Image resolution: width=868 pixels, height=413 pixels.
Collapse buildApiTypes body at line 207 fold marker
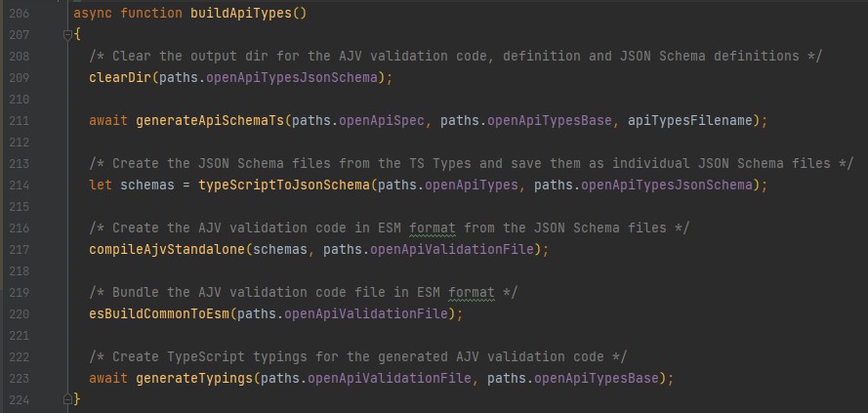pos(68,35)
